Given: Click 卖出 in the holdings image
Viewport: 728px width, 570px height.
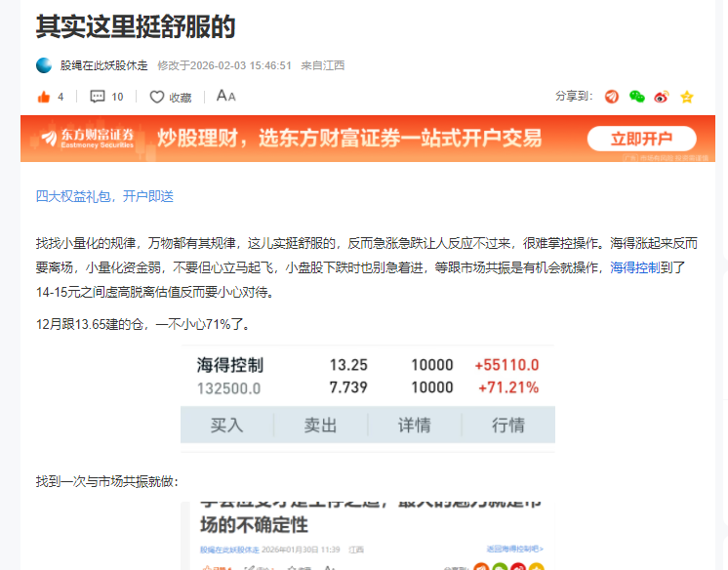Looking at the screenshot, I should tap(320, 426).
